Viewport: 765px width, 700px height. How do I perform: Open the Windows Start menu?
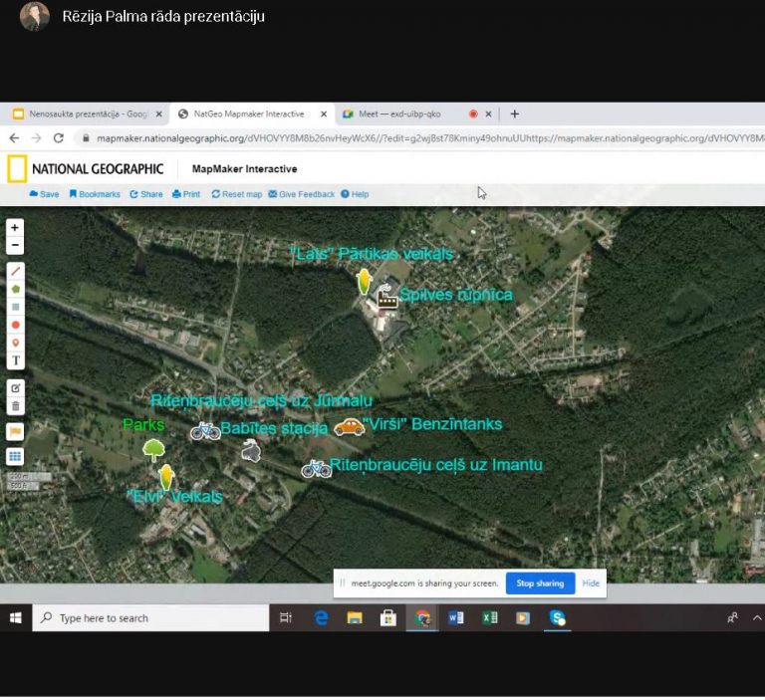coord(16,618)
